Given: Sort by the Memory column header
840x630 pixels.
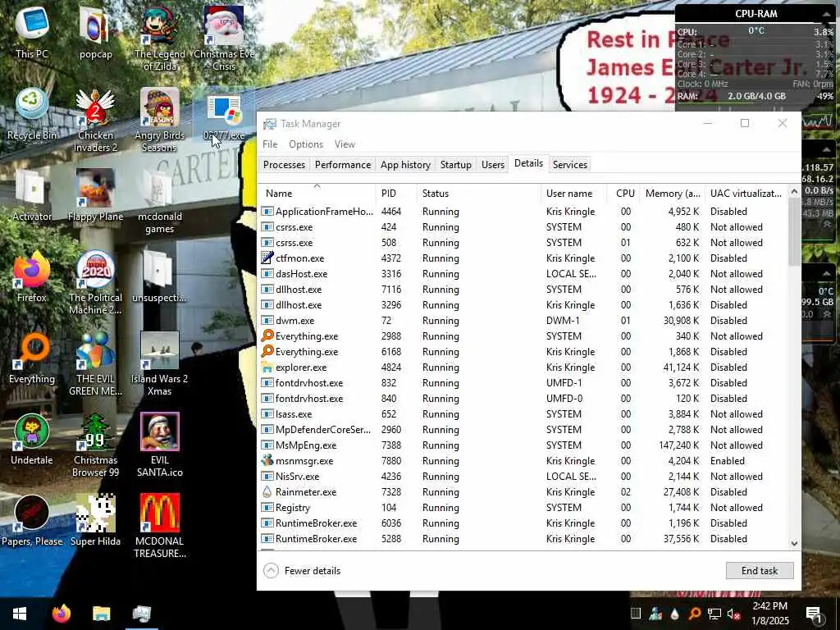Looking at the screenshot, I should coord(673,194).
